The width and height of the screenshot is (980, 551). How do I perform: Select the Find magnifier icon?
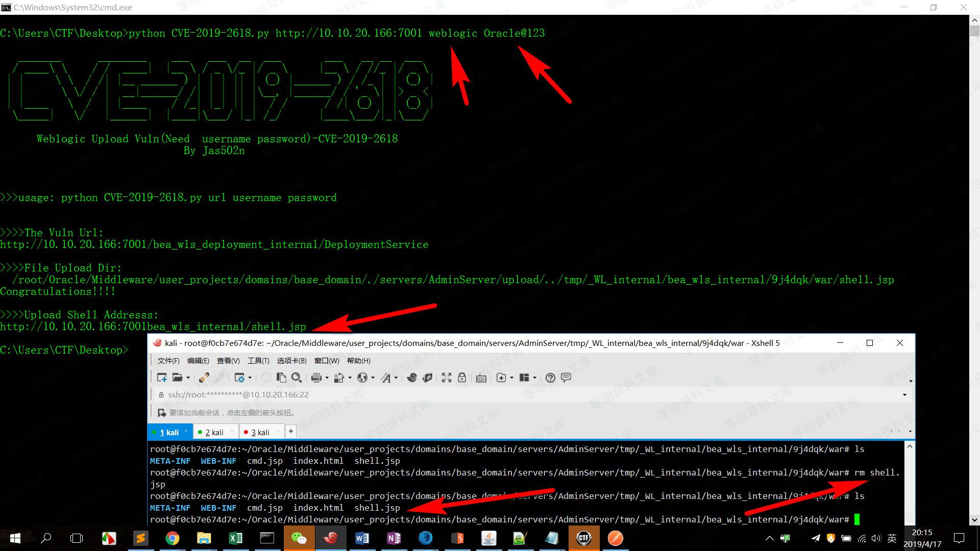297,378
